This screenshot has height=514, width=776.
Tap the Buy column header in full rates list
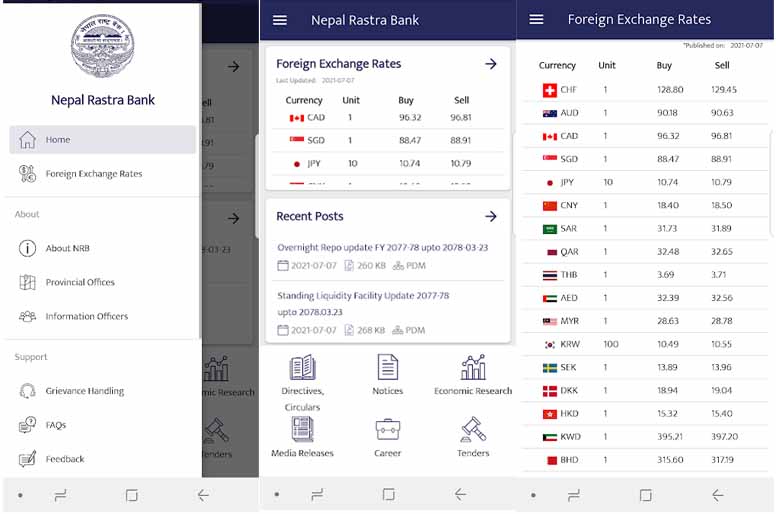(664, 65)
